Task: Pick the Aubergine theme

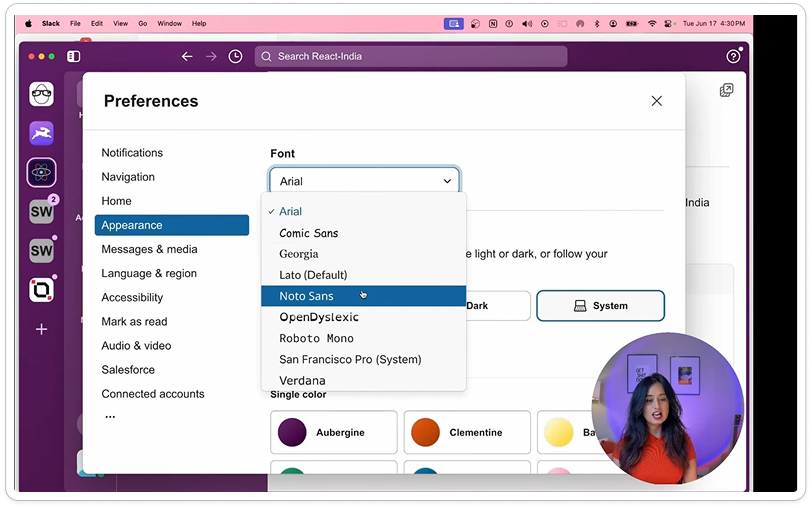Action: click(334, 432)
